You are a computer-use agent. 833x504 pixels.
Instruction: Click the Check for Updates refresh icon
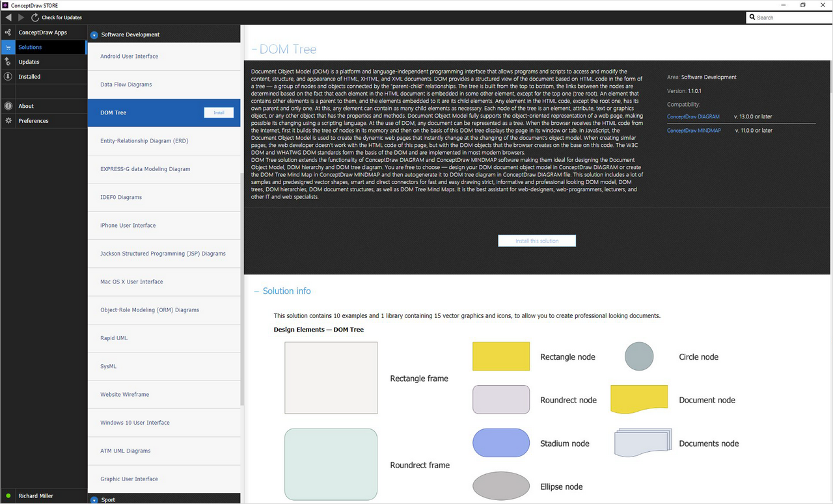point(35,18)
